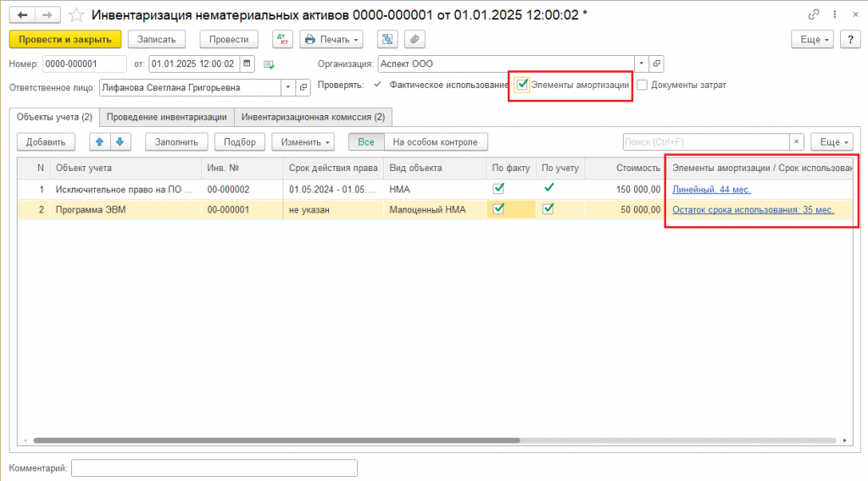Move row up with blue arrow
Screen dimensions: 868x481
click(x=100, y=142)
